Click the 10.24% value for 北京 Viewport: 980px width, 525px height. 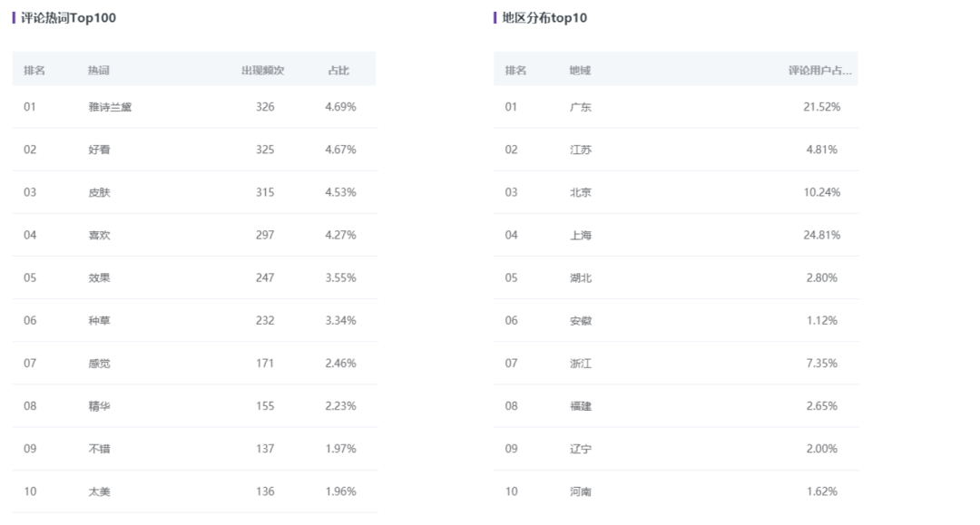[822, 192]
